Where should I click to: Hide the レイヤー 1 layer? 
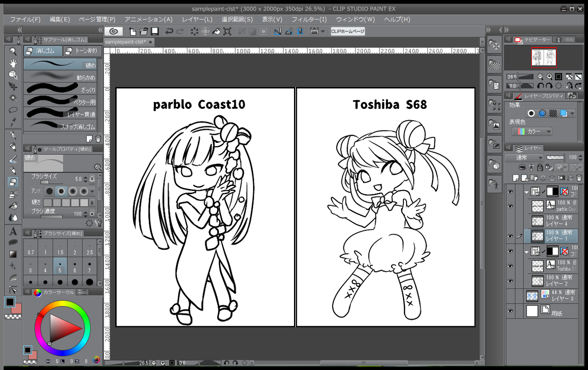(x=510, y=236)
